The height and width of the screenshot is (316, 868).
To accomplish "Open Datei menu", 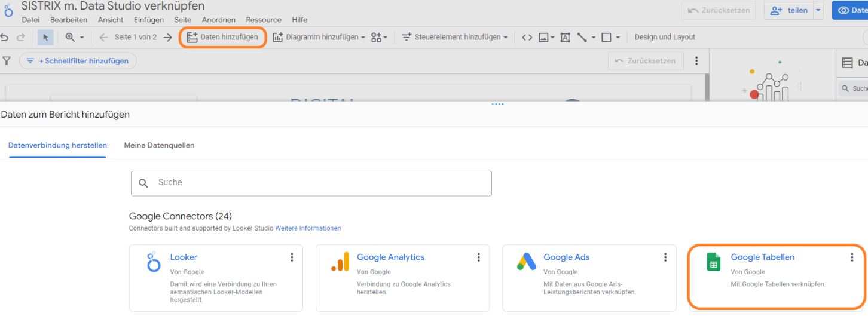I will point(31,20).
